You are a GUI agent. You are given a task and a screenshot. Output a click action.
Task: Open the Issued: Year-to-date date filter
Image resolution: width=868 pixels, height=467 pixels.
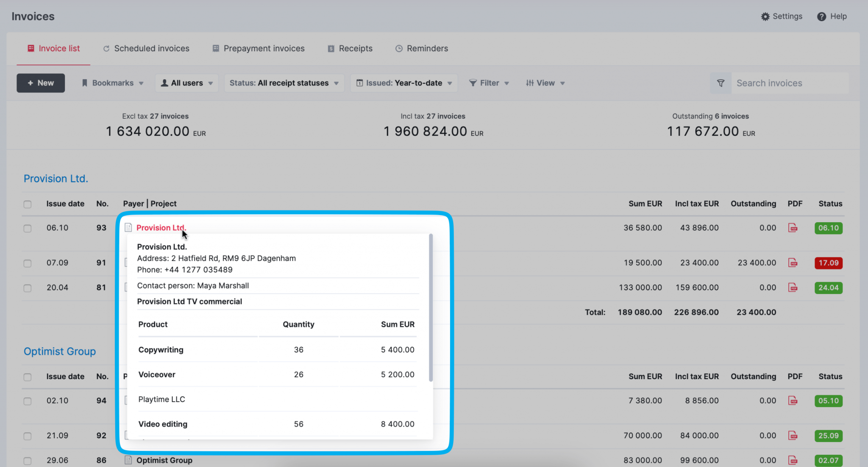click(x=403, y=83)
